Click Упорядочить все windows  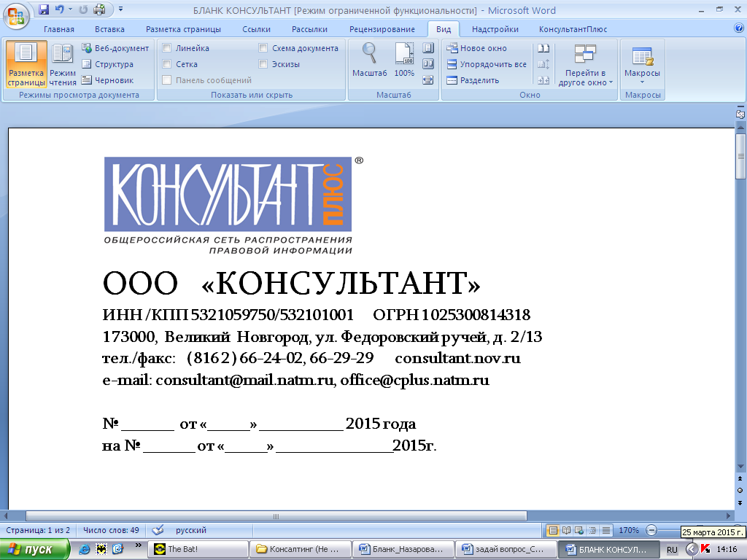pos(487,64)
